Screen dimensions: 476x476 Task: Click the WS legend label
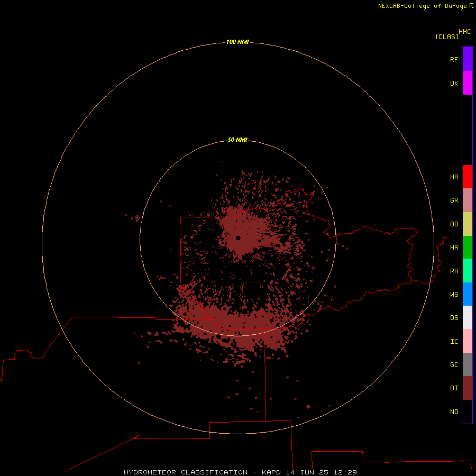(454, 295)
